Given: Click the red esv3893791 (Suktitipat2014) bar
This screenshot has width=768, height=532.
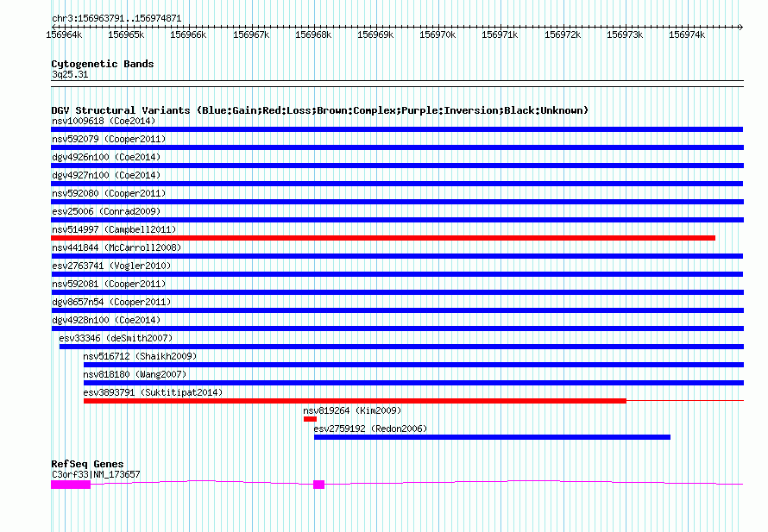Looking at the screenshot, I should coord(355,401).
